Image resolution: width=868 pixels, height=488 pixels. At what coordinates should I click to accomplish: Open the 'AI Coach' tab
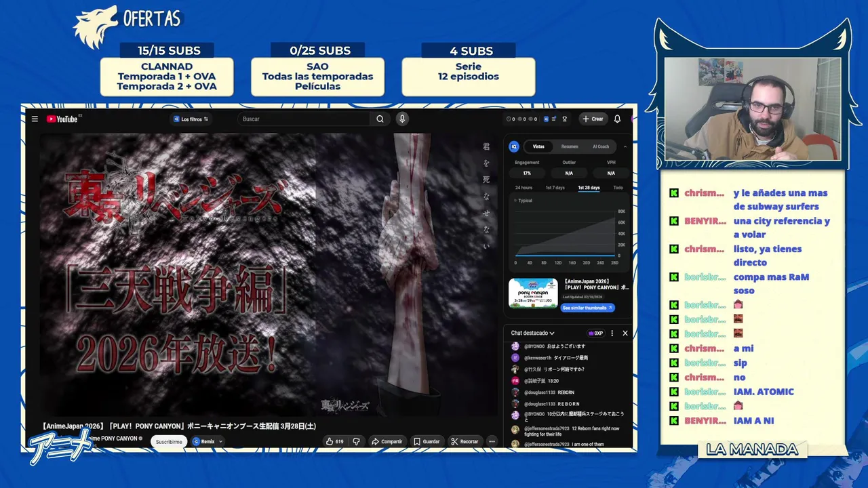601,146
